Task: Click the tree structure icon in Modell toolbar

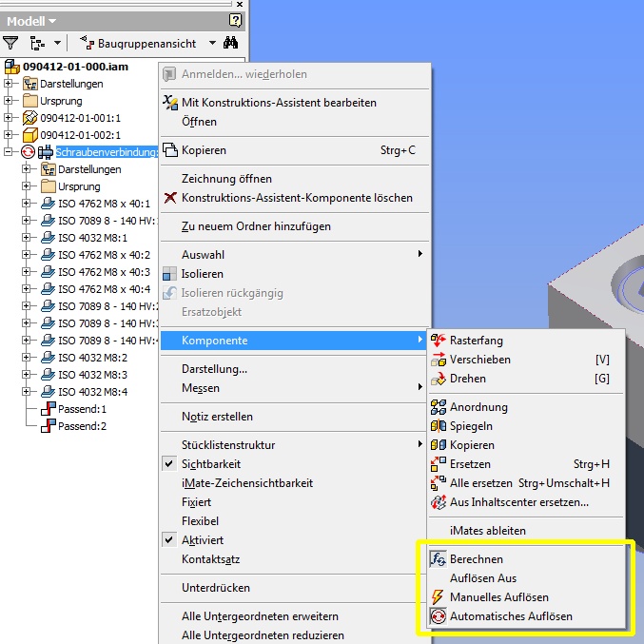Action: pyautogui.click(x=37, y=43)
